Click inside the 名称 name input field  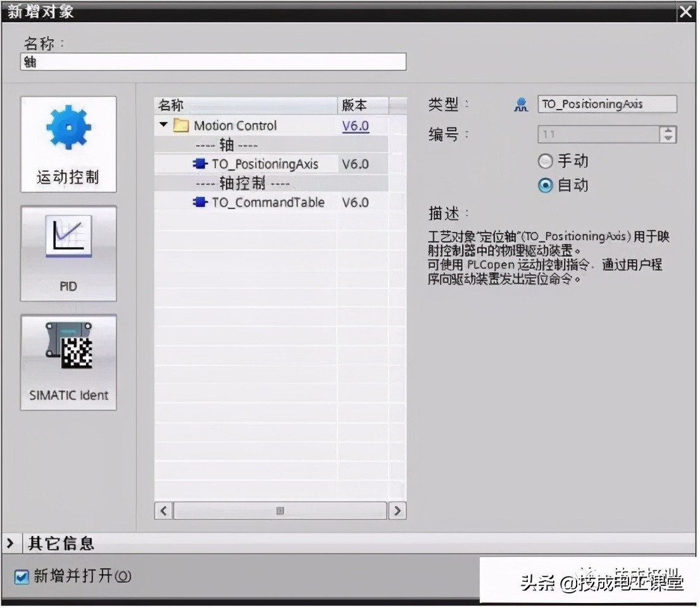pos(212,61)
